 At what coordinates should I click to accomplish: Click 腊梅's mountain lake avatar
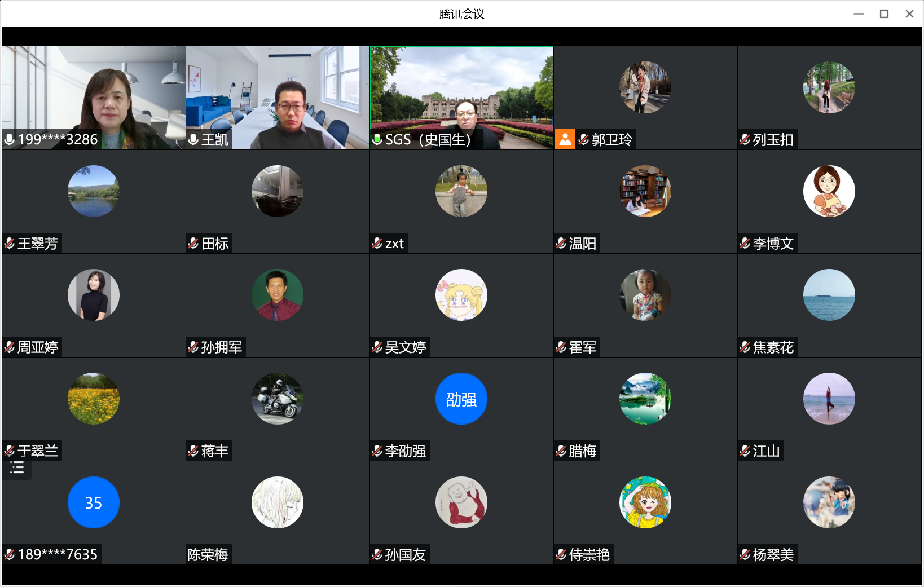point(645,399)
